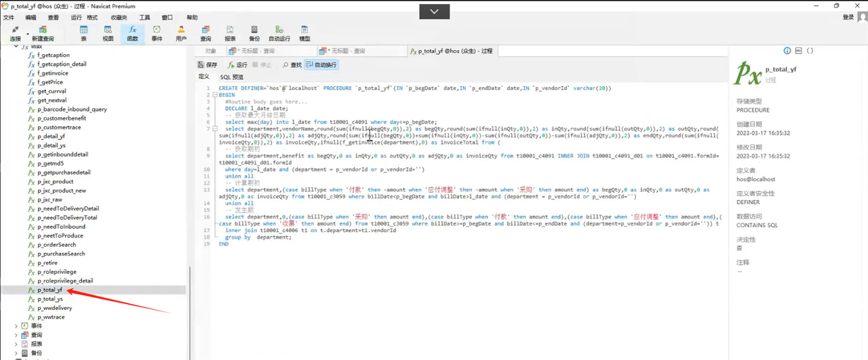
Task: Select p_total_ys procedure
Action: pyautogui.click(x=50, y=299)
